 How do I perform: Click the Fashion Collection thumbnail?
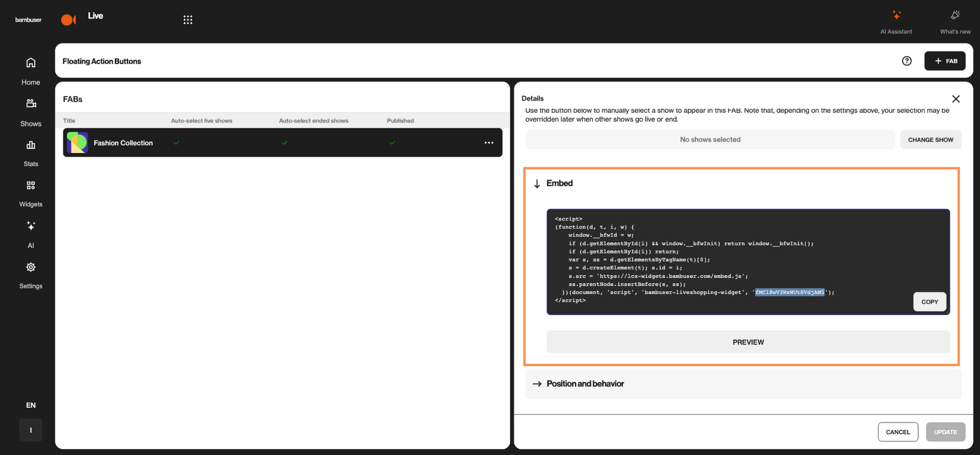point(77,142)
